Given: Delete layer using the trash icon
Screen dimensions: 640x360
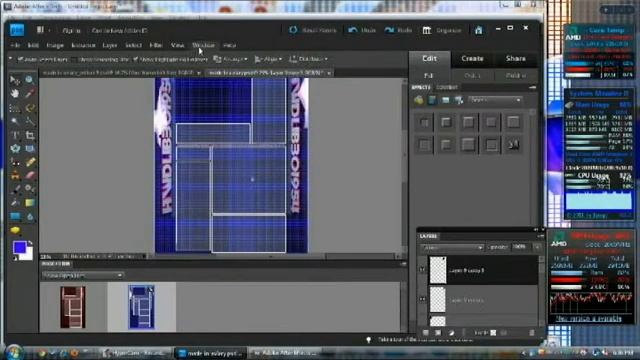Looking at the screenshot, I should click(531, 333).
